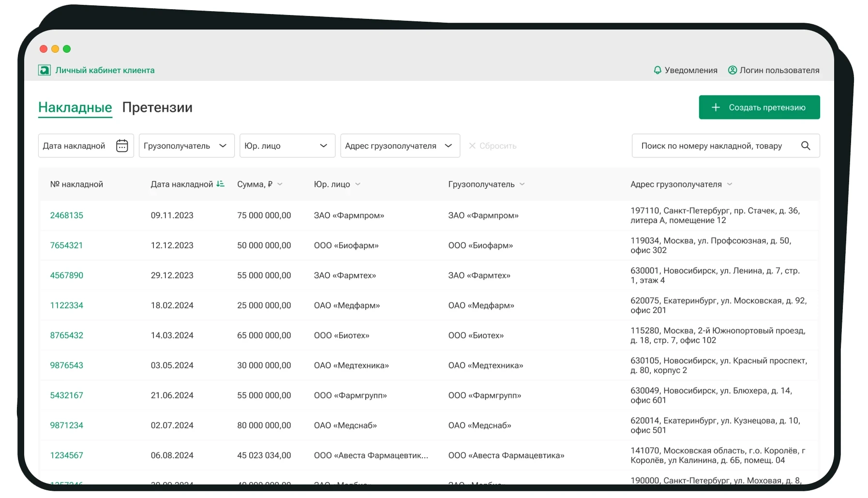Open invoice number 9871234
This screenshot has width=868, height=498.
pyautogui.click(x=67, y=425)
